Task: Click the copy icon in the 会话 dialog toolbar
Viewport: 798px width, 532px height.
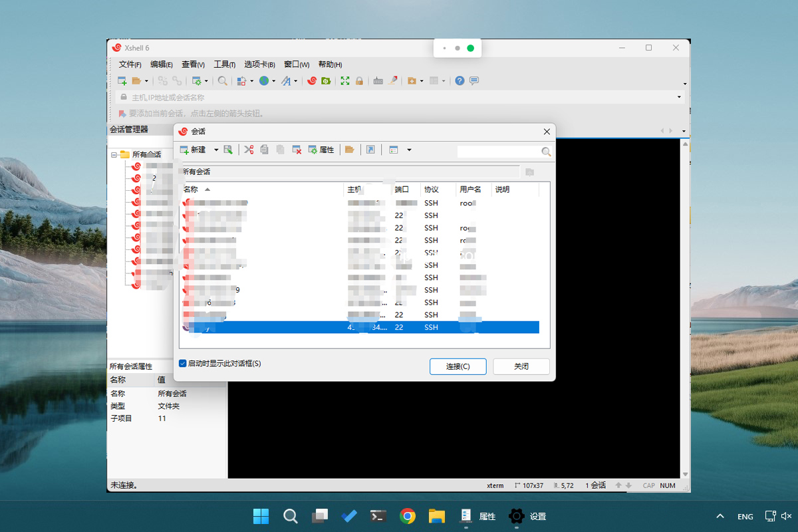Action: coord(265,150)
